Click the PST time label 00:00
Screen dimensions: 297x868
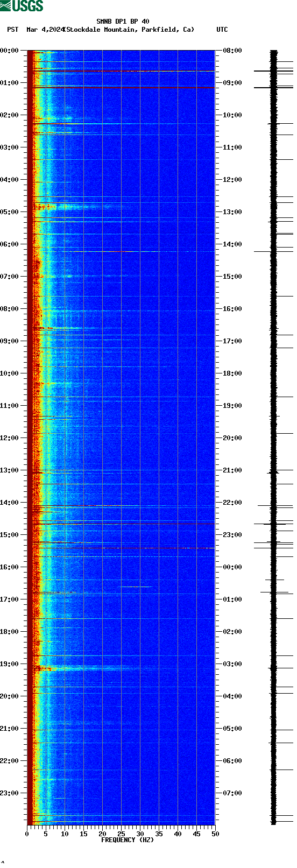pyautogui.click(x=9, y=51)
